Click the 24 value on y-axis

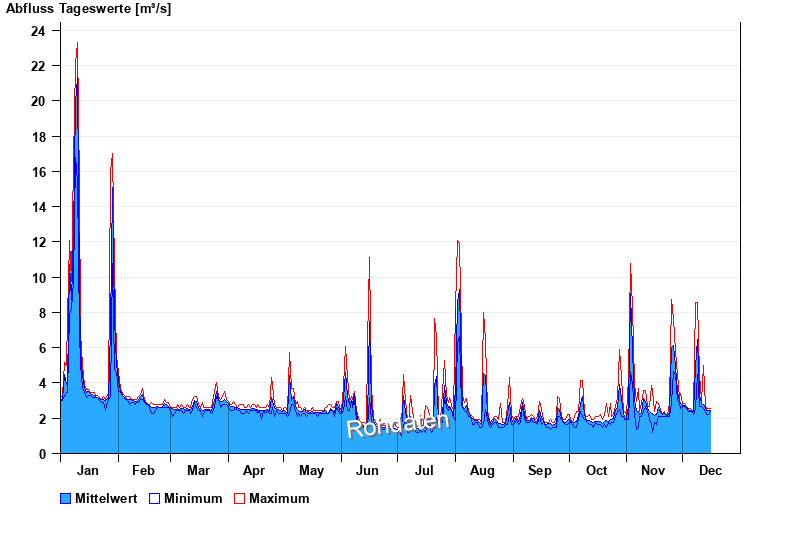pyautogui.click(x=38, y=31)
